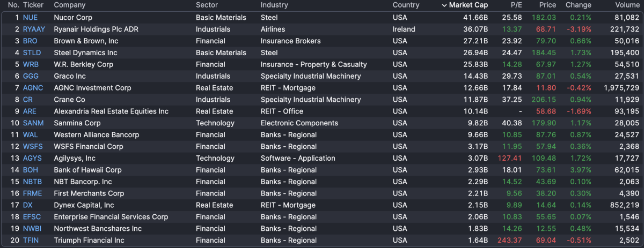Image resolution: width=644 pixels, height=248 pixels.
Task: Open the TFIN ticker link
Action: (x=31, y=241)
